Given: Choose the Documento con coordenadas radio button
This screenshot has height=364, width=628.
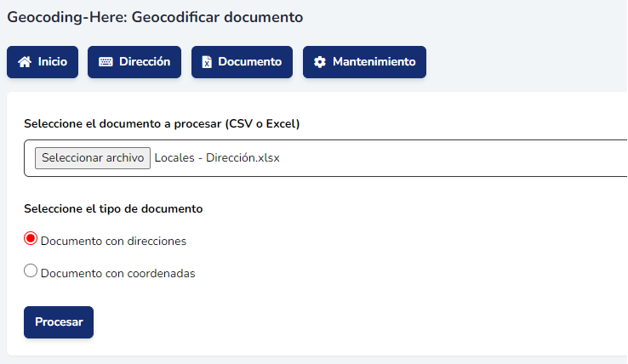Looking at the screenshot, I should (x=31, y=271).
